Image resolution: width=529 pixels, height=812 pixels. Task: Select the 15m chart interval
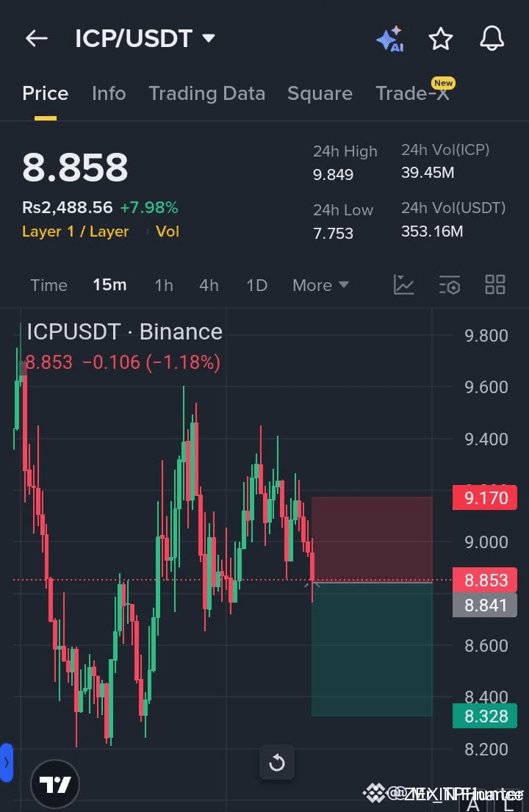(x=109, y=285)
